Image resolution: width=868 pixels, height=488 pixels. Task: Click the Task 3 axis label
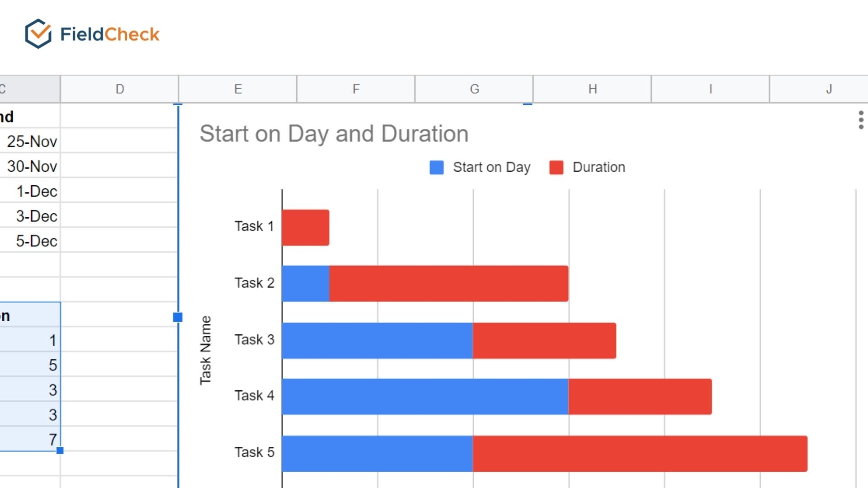pyautogui.click(x=254, y=339)
